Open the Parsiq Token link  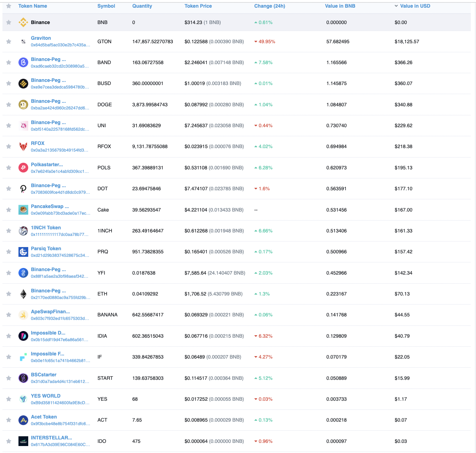coord(46,248)
